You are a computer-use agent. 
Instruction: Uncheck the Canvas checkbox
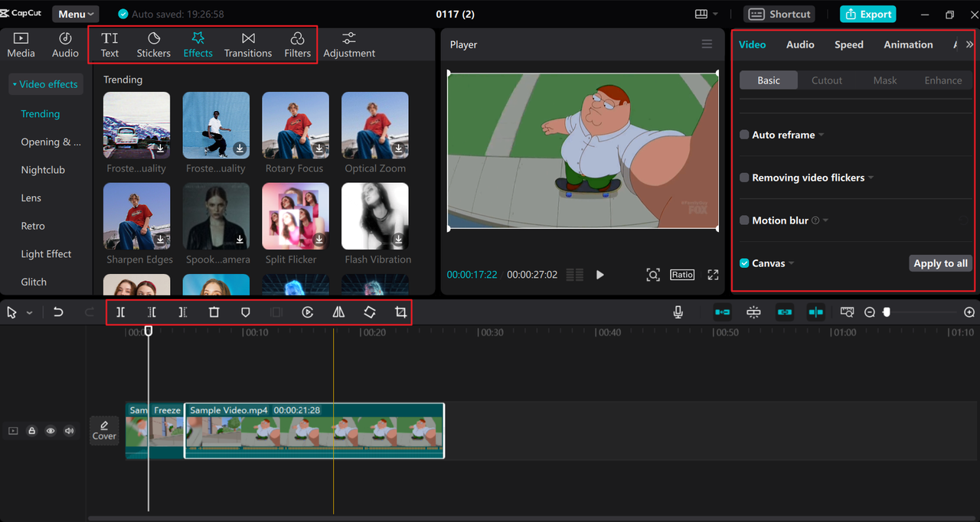click(x=744, y=263)
